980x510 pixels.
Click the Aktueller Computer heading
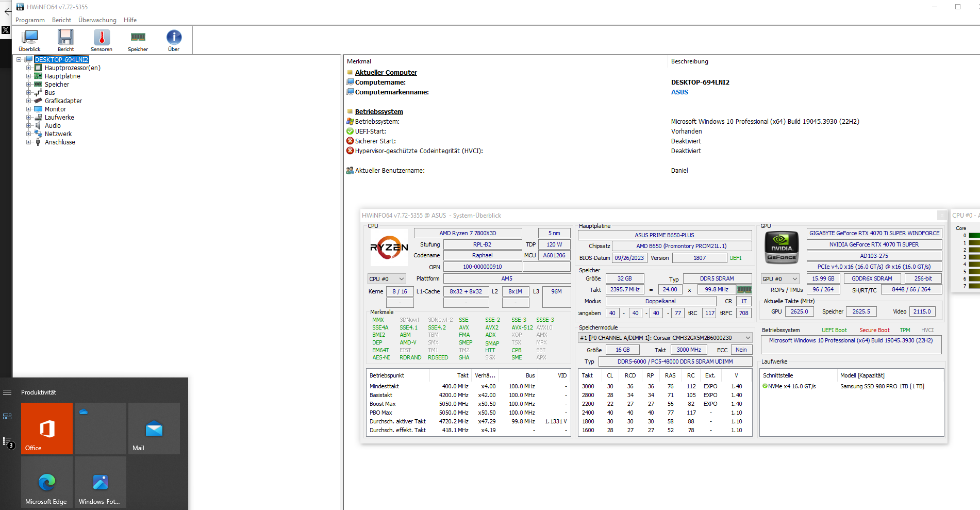[386, 73]
